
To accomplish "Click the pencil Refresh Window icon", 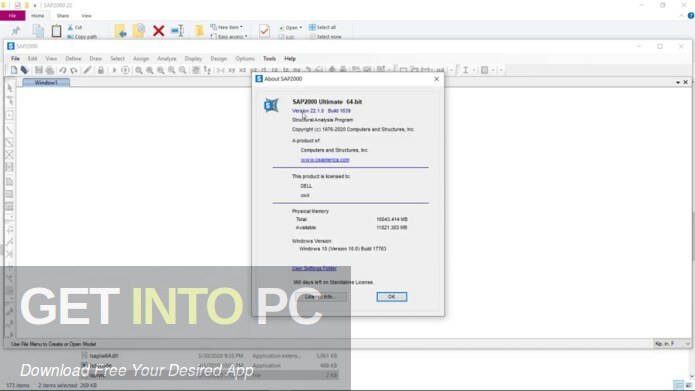I will [x=87, y=70].
